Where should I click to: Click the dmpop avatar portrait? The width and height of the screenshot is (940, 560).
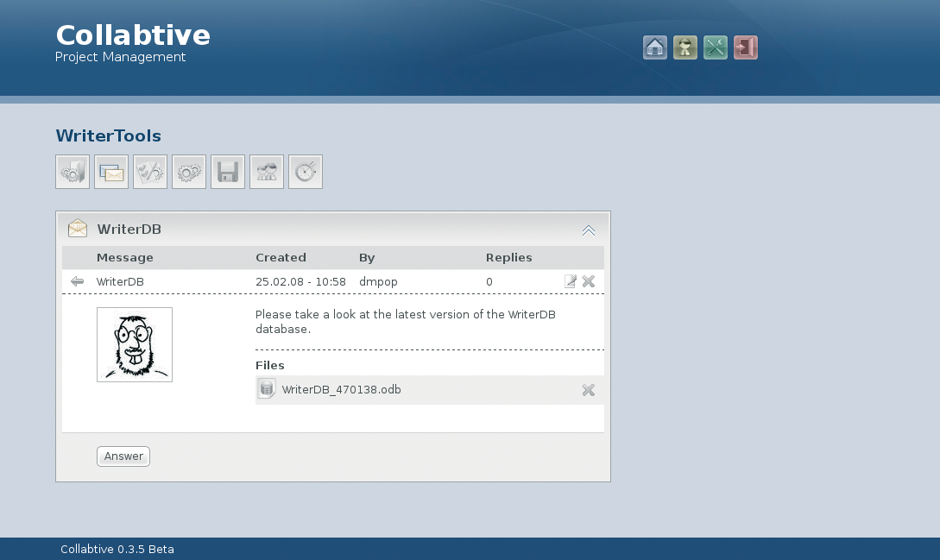[135, 345]
